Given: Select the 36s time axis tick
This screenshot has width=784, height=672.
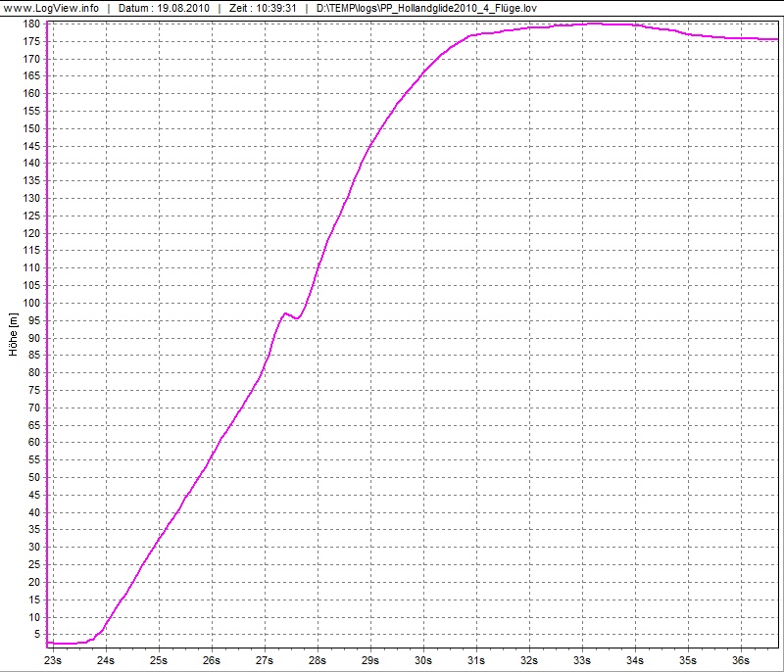Looking at the screenshot, I should (741, 660).
